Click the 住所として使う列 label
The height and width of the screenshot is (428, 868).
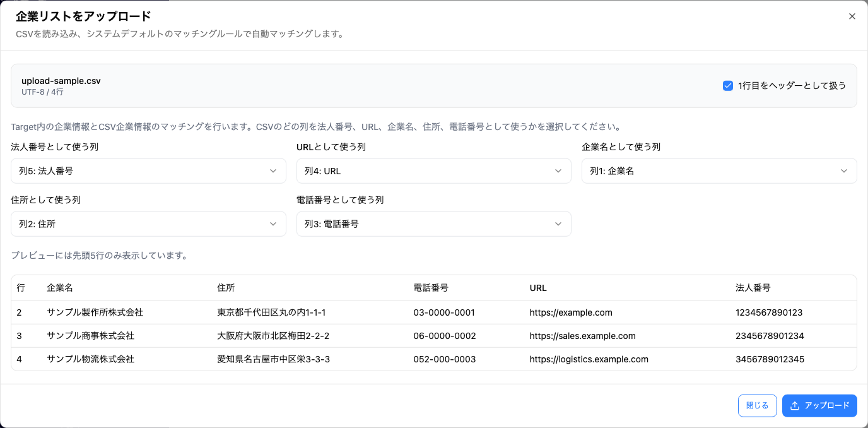pos(45,200)
